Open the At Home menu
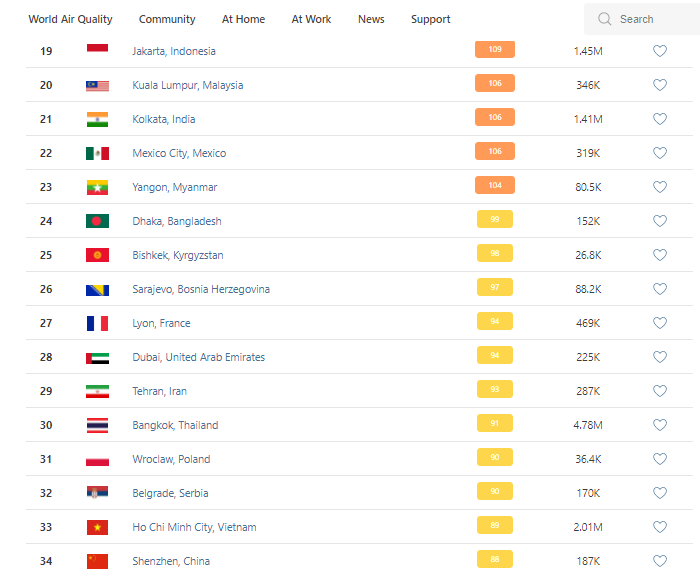This screenshot has height=576, width=700. click(243, 19)
